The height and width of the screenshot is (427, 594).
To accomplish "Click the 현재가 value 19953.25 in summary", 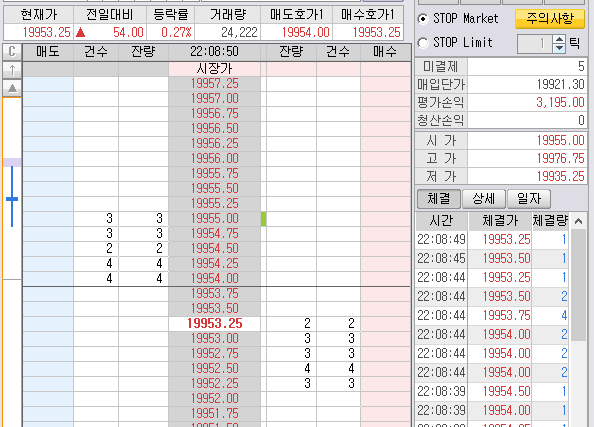I will 38,33.
